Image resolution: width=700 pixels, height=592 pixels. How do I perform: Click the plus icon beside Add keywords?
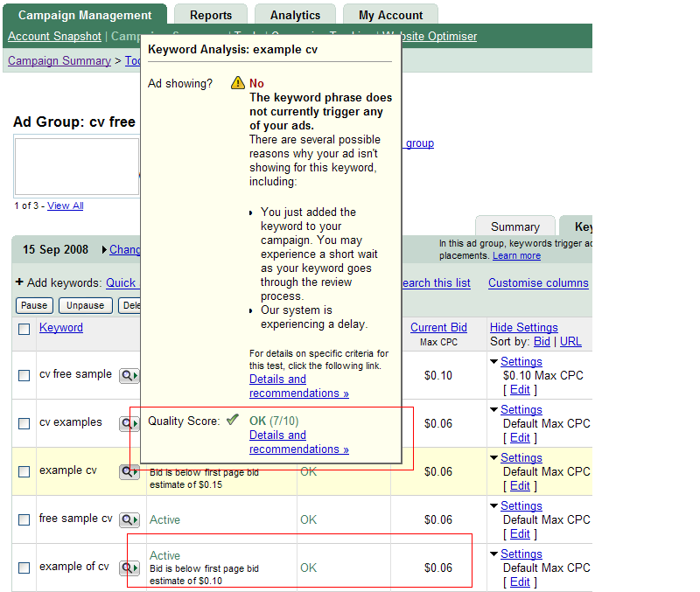(19, 282)
